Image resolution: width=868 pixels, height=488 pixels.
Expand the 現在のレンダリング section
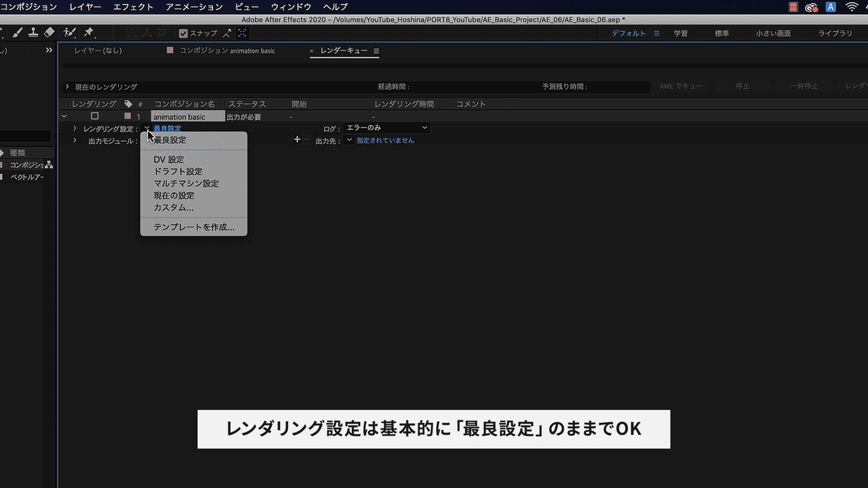tap(67, 87)
